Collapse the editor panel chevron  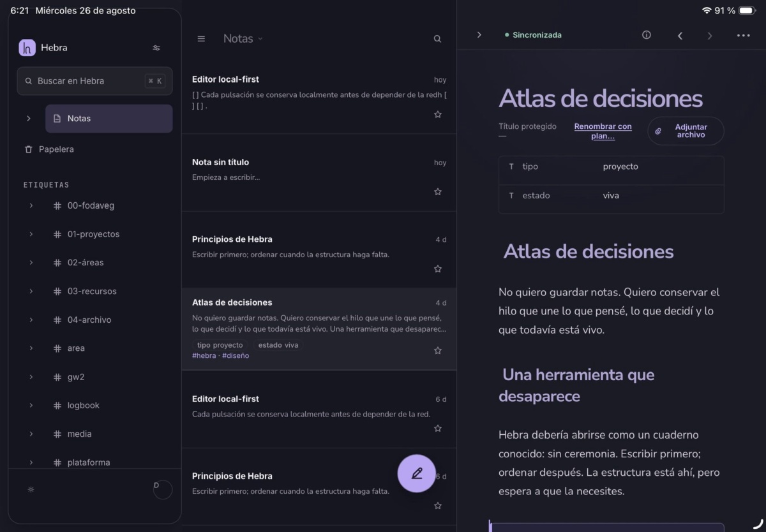pos(479,35)
